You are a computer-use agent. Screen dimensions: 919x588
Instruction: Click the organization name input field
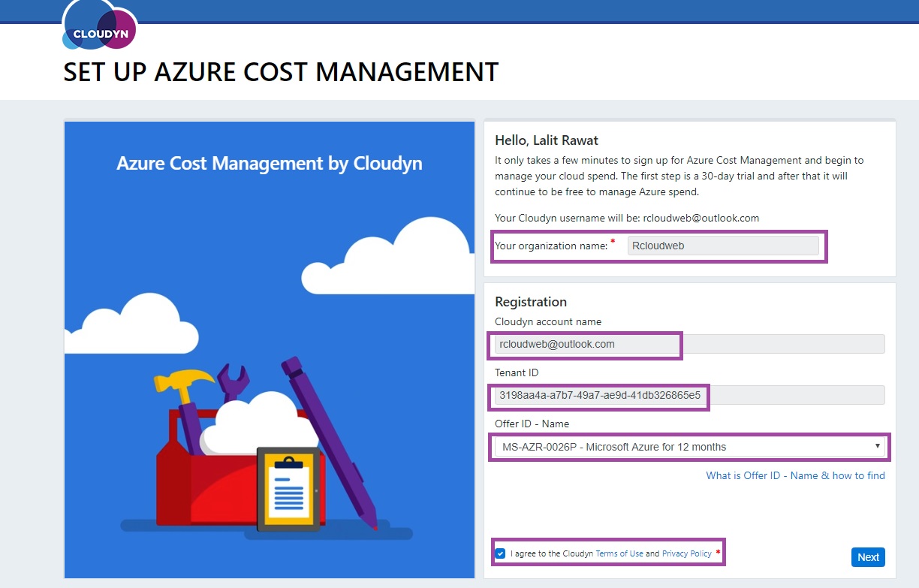725,245
